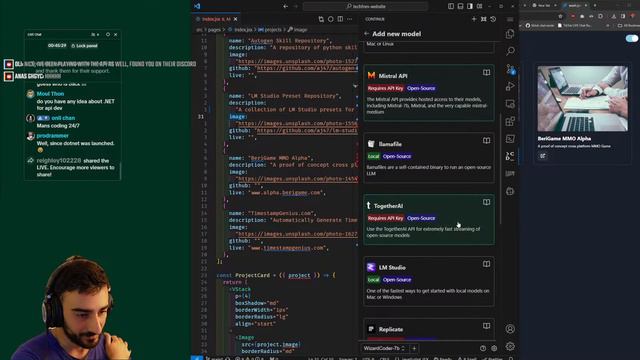
Task: Toggle the switch on the browser page
Action: coord(631,38)
